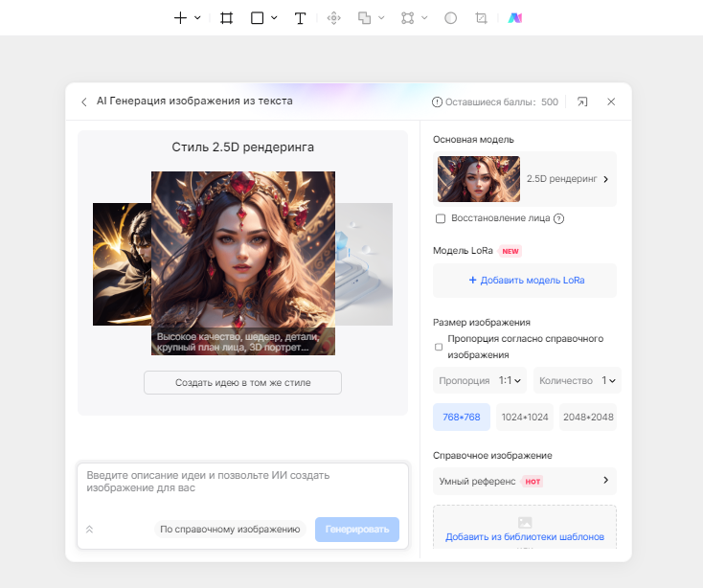The height and width of the screenshot is (588, 703).
Task: Expand the vector nodes dropdown arrow
Action: click(x=424, y=18)
